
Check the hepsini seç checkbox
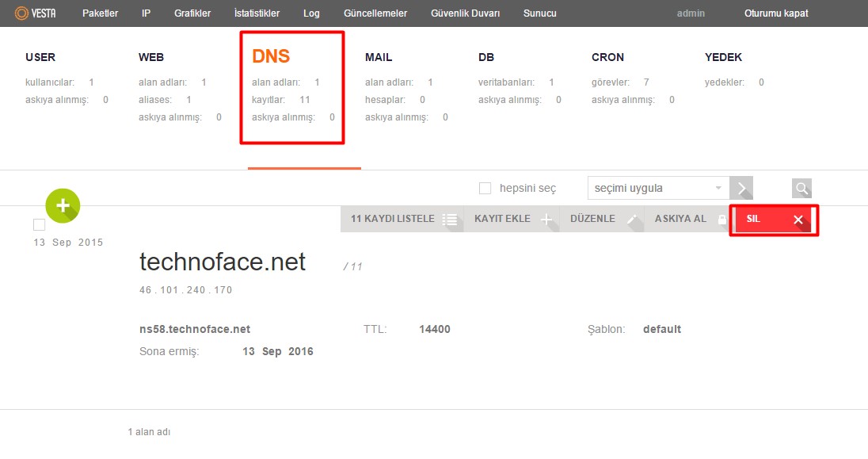485,189
